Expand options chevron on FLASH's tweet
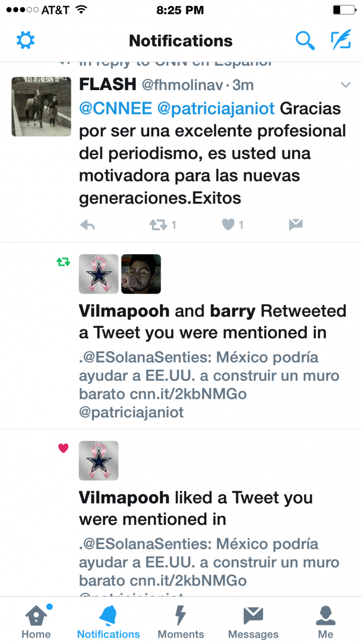The height and width of the screenshot is (644, 362). (x=346, y=85)
